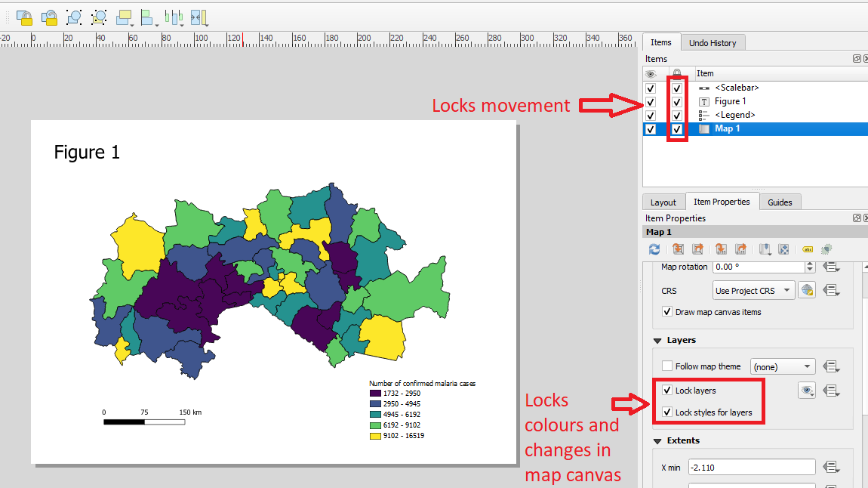Open the Resize Items dropdown arrow

tap(207, 24)
